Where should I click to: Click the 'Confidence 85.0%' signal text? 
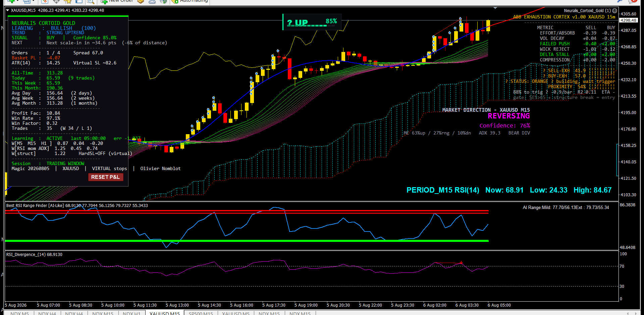click(95, 38)
